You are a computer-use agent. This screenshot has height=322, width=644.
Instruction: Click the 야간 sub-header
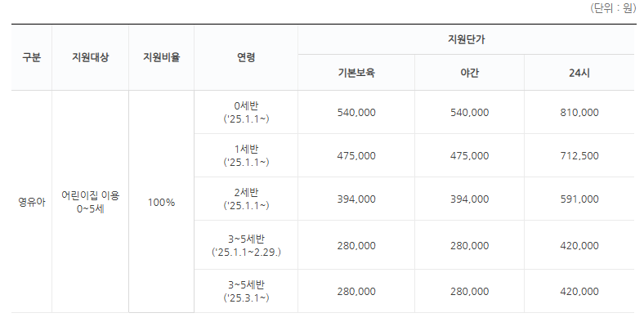coord(469,73)
